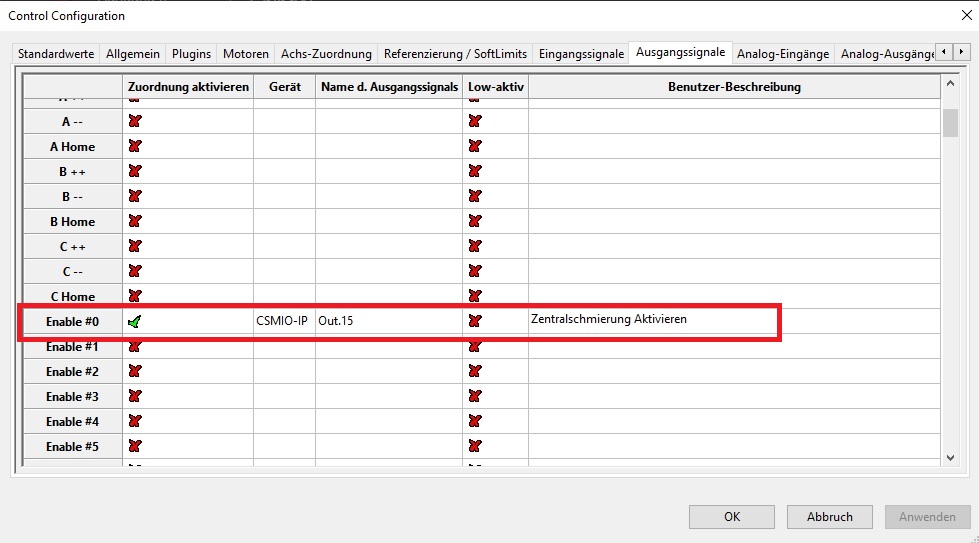This screenshot has height=543, width=979.
Task: Toggle Low-aktiv for Enable #2 row
Action: pyautogui.click(x=475, y=371)
